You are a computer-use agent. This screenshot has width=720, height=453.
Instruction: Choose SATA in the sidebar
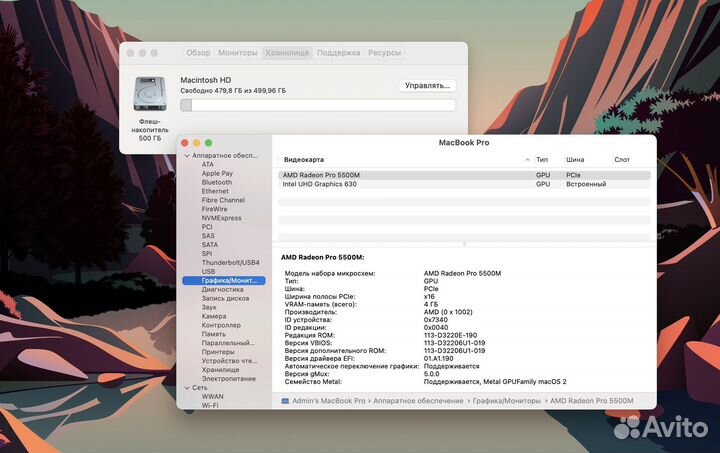point(210,245)
